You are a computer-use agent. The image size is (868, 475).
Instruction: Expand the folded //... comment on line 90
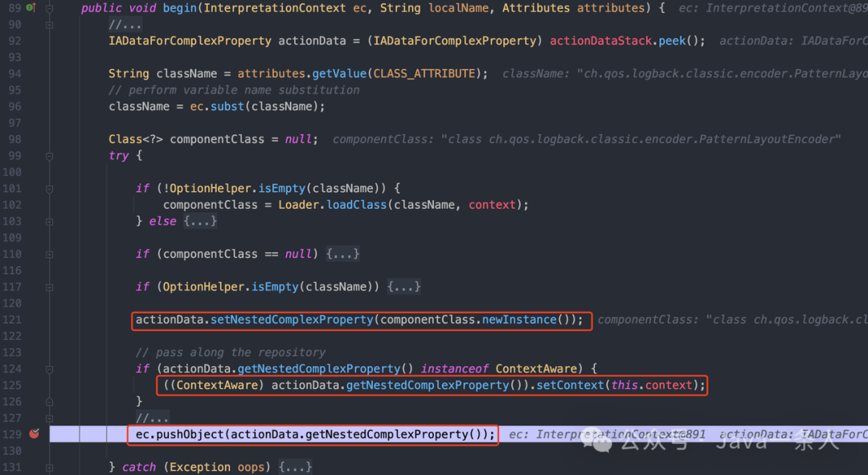point(125,25)
